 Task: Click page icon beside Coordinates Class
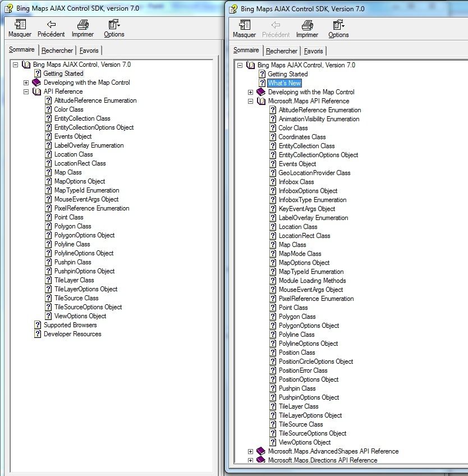(x=273, y=137)
